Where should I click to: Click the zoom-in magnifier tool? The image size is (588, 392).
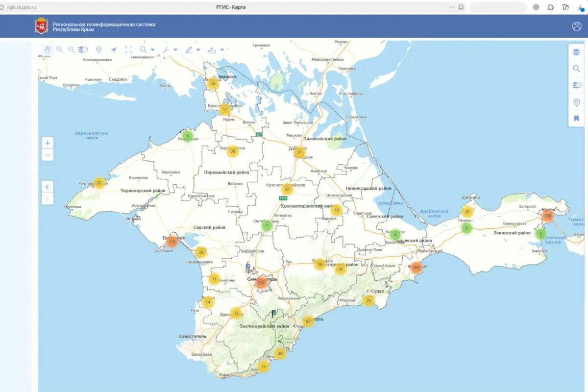pos(60,49)
